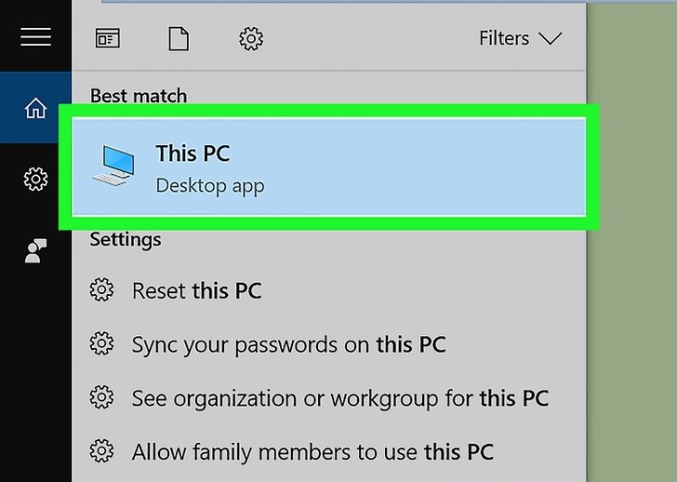
Task: Click the chevron next to Filters
Action: coord(550,38)
